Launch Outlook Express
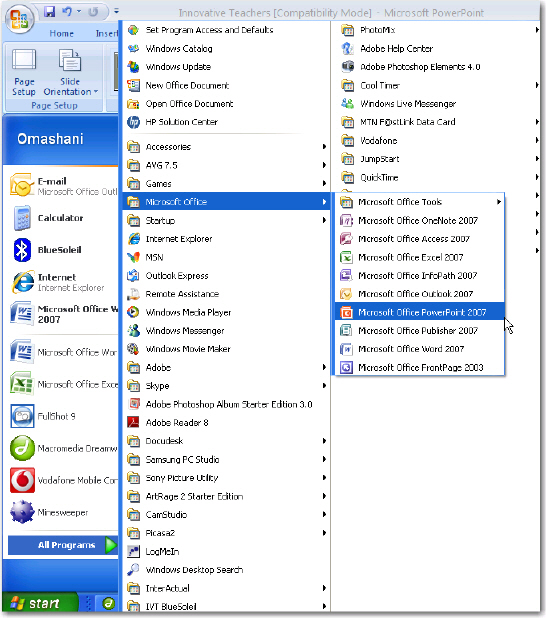This screenshot has height=618, width=546. [x=226, y=275]
